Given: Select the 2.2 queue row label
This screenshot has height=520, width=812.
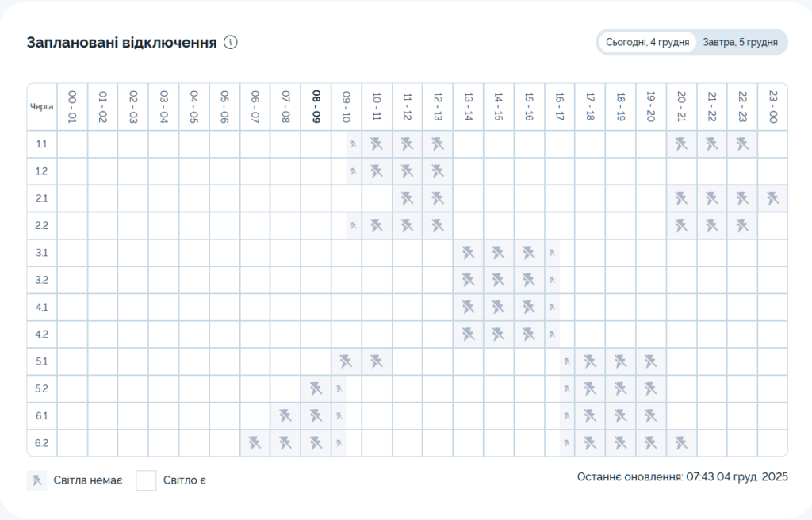Looking at the screenshot, I should point(42,226).
